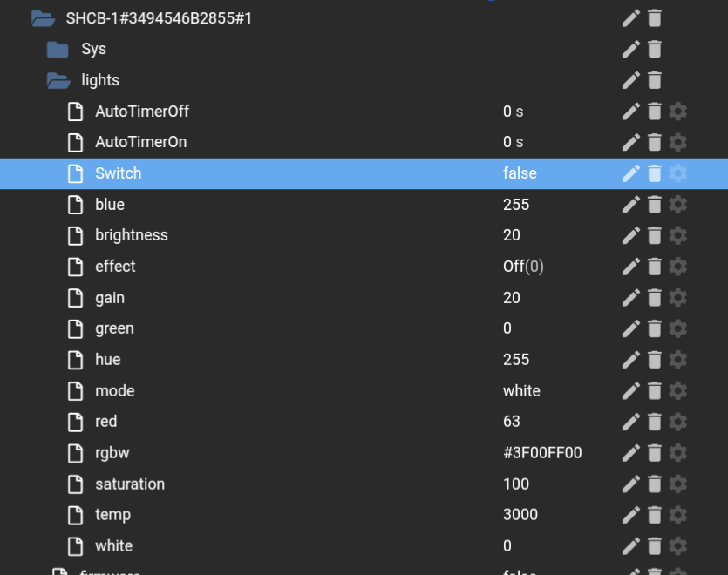This screenshot has width=728, height=575.
Task: Collapse the SHCB-1#3494546B2855#1 device folder
Action: click(43, 17)
